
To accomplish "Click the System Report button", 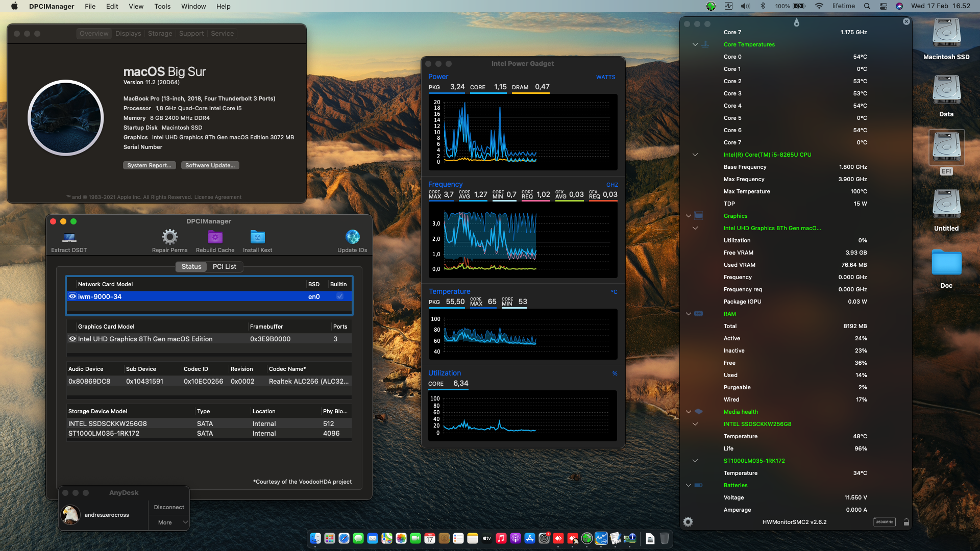I will 150,165.
